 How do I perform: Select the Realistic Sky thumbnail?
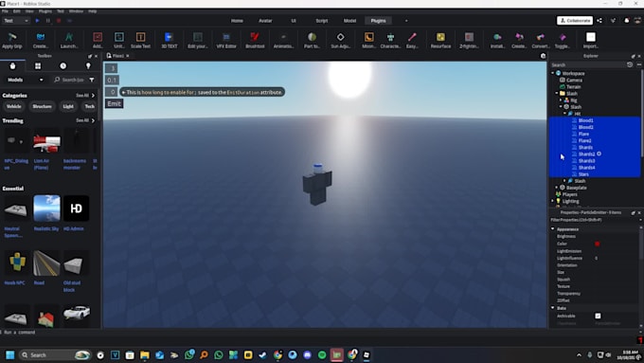[x=46, y=208]
